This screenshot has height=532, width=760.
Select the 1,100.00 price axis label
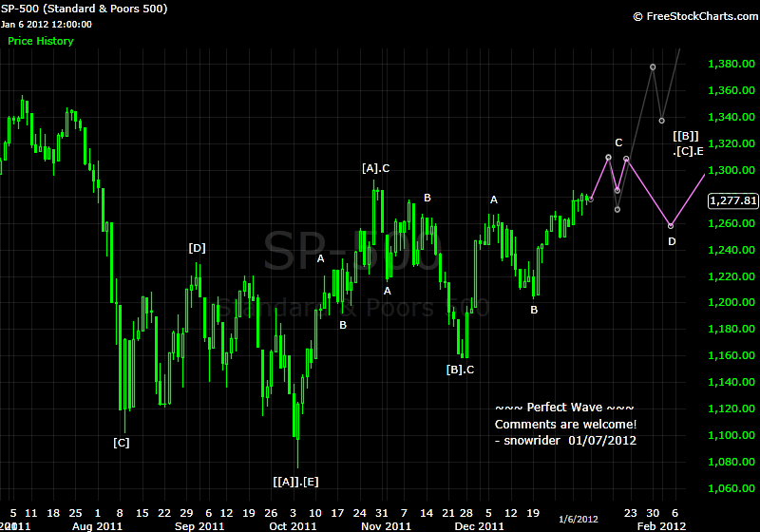(x=731, y=436)
